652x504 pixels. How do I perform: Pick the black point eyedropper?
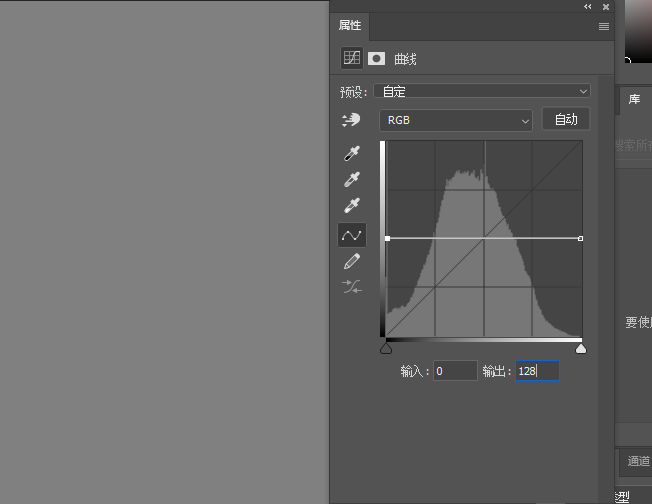coord(352,153)
